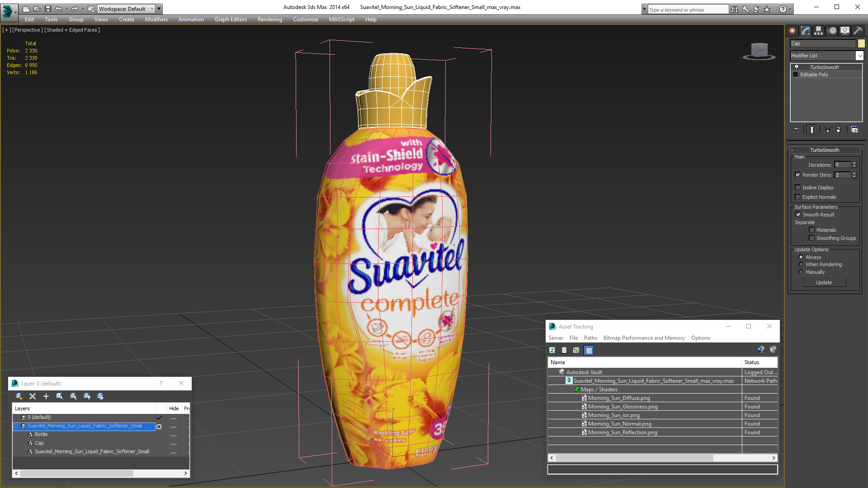Click the keyword search field

point(688,9)
